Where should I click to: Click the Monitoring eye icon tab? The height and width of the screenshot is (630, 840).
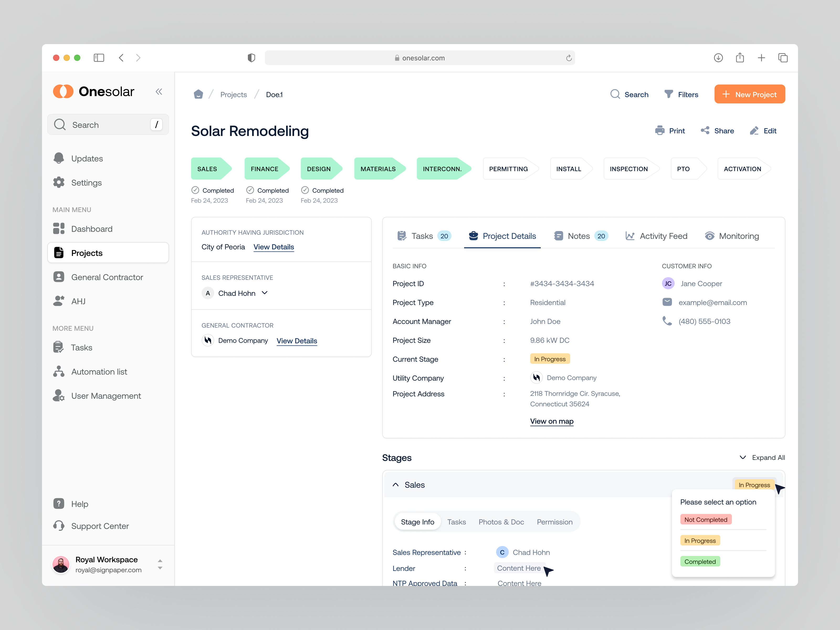point(710,236)
